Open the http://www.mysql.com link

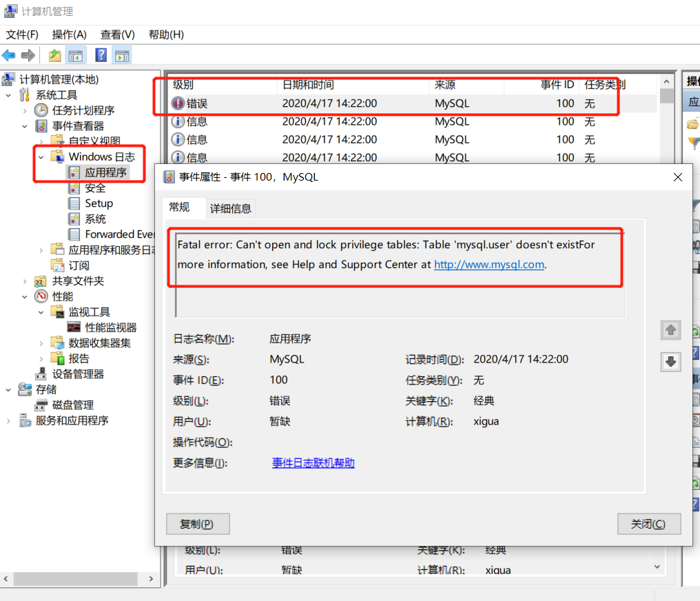pyautogui.click(x=489, y=265)
